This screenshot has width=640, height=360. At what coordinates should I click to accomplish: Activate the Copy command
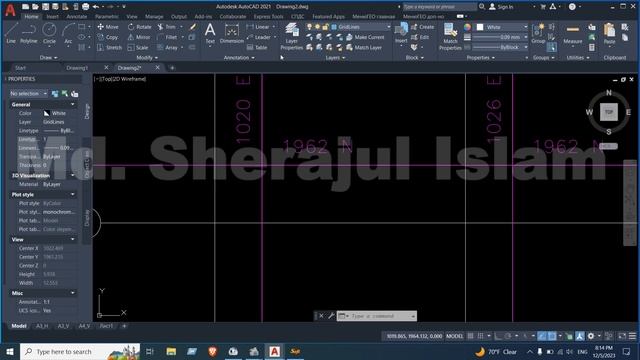point(108,37)
